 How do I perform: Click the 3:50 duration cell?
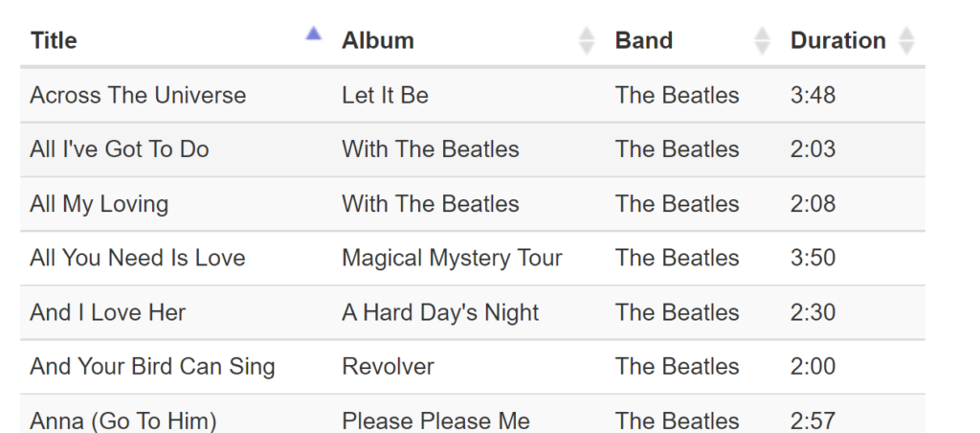click(x=813, y=258)
